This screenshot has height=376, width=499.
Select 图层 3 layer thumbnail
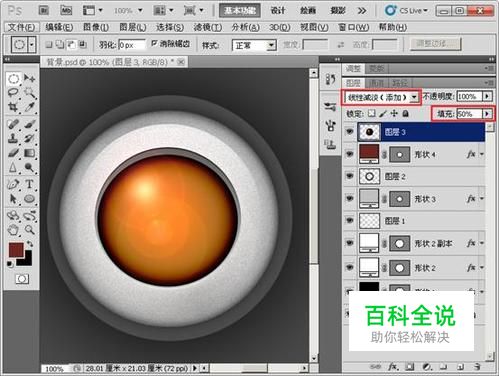[x=369, y=132]
